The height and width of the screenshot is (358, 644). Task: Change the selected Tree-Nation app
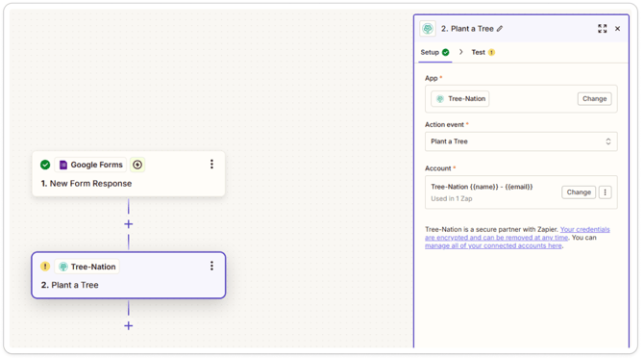[594, 99]
